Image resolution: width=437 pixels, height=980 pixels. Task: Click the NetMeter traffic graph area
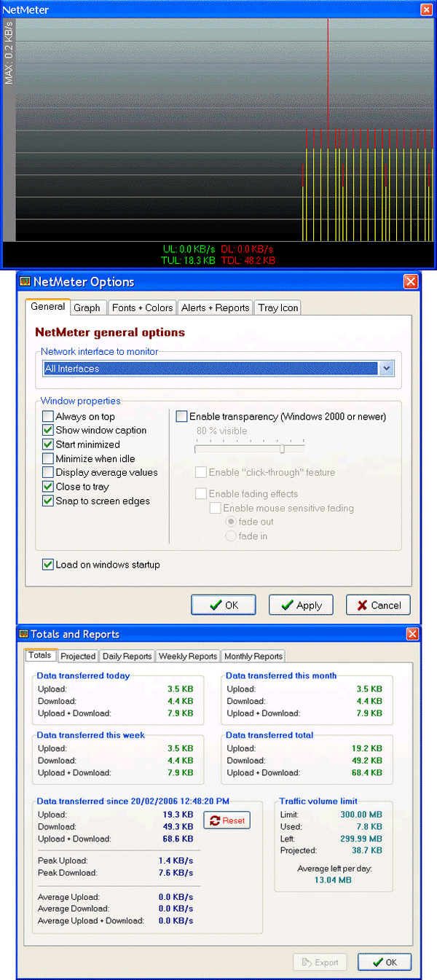[224, 130]
